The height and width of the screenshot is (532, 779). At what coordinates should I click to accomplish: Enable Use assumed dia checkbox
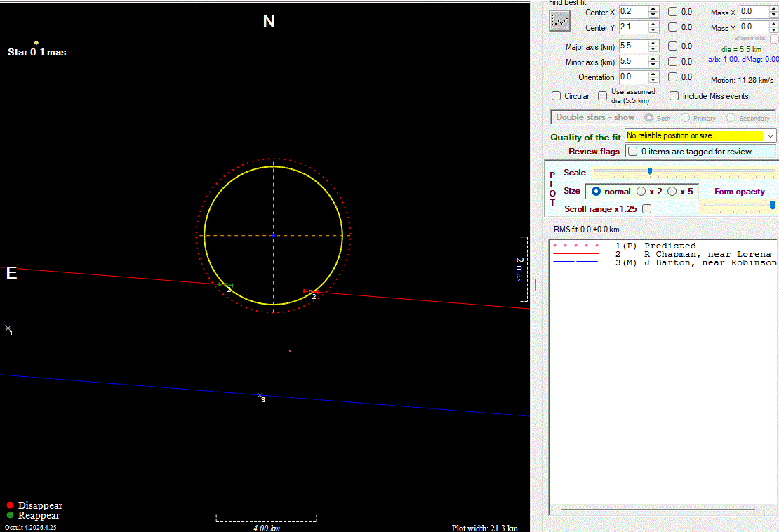coord(603,96)
